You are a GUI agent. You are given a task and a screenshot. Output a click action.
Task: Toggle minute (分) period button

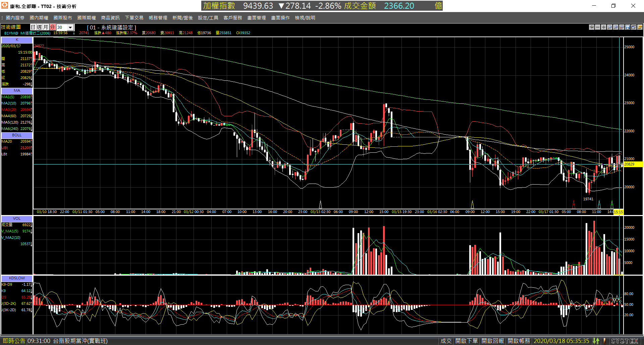pos(52,27)
